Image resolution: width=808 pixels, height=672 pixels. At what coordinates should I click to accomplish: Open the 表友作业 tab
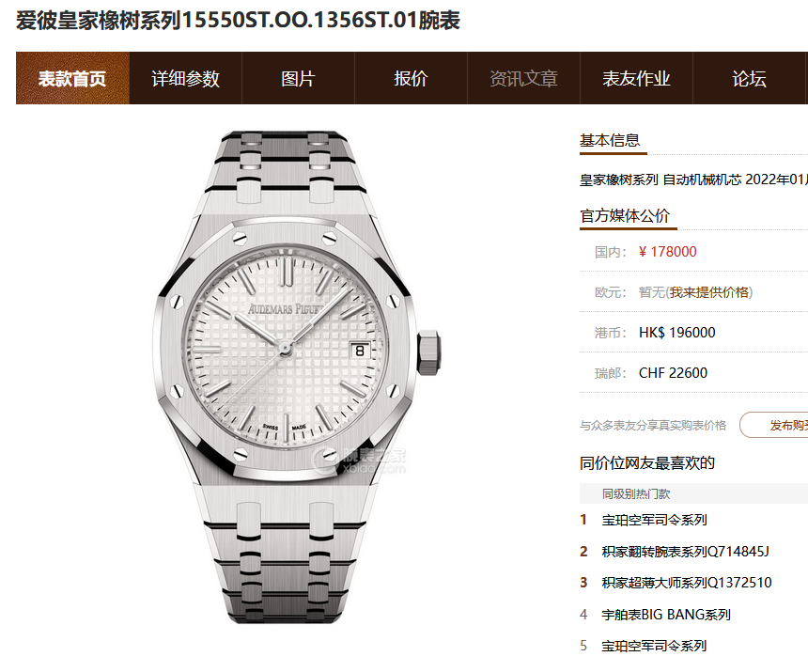pos(636,78)
